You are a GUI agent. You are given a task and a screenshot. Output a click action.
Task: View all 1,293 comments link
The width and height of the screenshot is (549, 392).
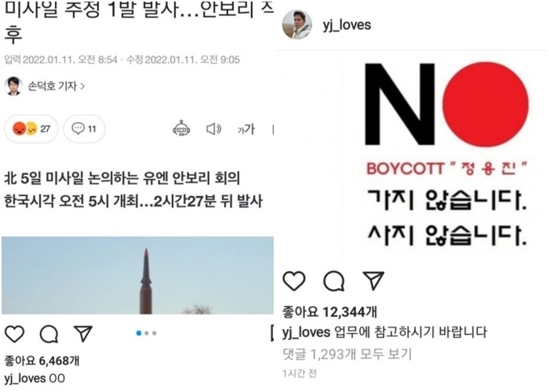[x=347, y=354]
